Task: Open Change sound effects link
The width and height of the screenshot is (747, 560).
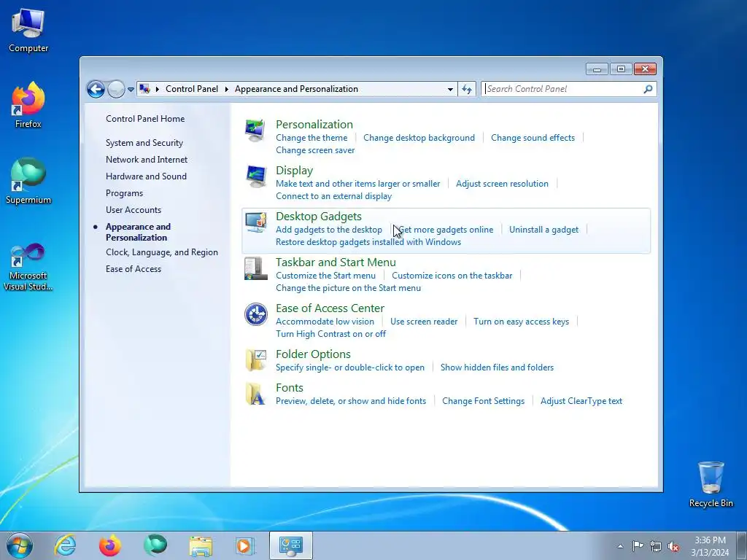Action: [533, 138]
